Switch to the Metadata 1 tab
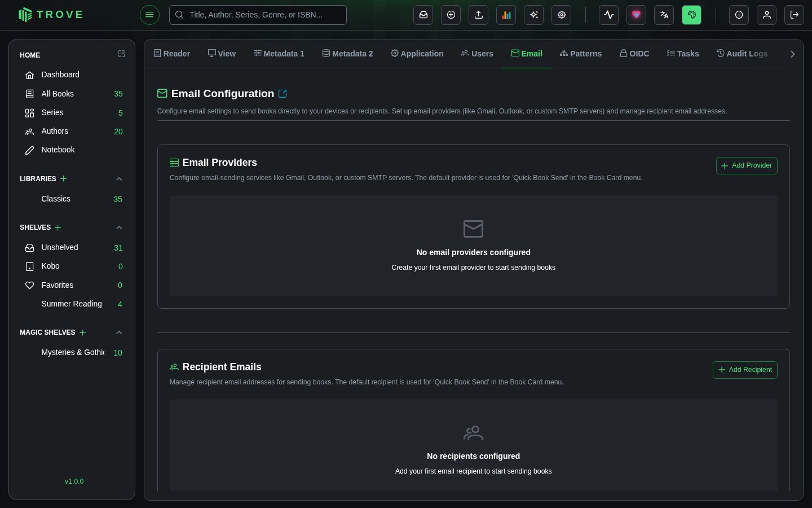Viewport: 812px width, 508px height. [279, 54]
